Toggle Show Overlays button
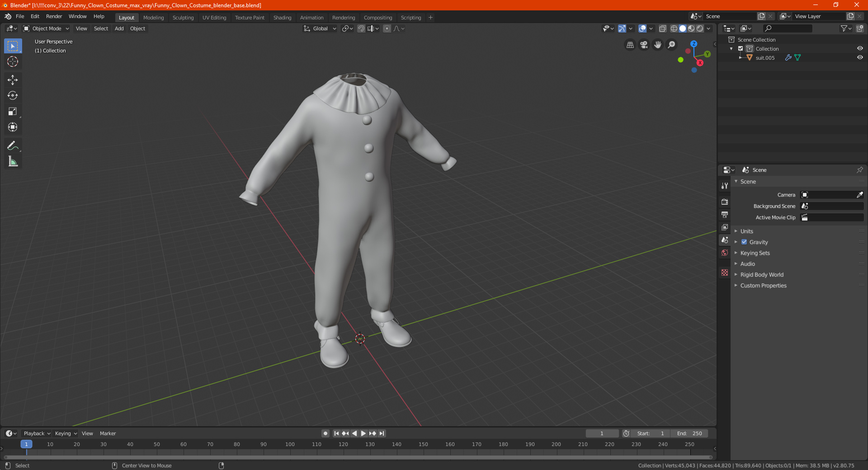Screen dimensions: 868x470 pos(642,28)
